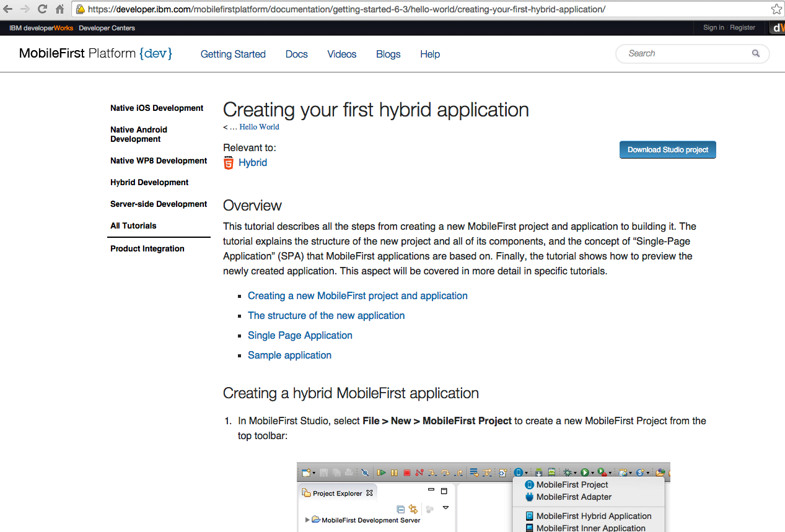The image size is (785, 532).
Task: Click the maximize icon of Project Explorer panel
Action: 444,491
